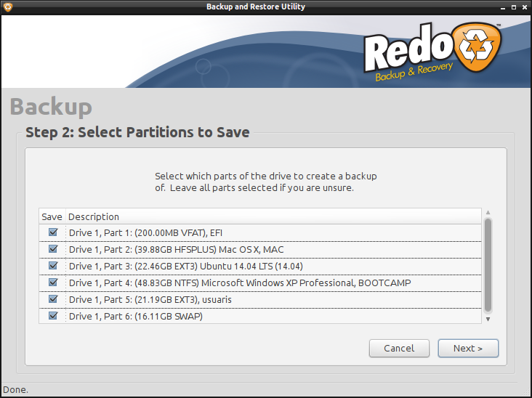Viewport: 532px width, 398px height.
Task: Click the partition list vertical scrollbar thumb
Action: (488, 264)
